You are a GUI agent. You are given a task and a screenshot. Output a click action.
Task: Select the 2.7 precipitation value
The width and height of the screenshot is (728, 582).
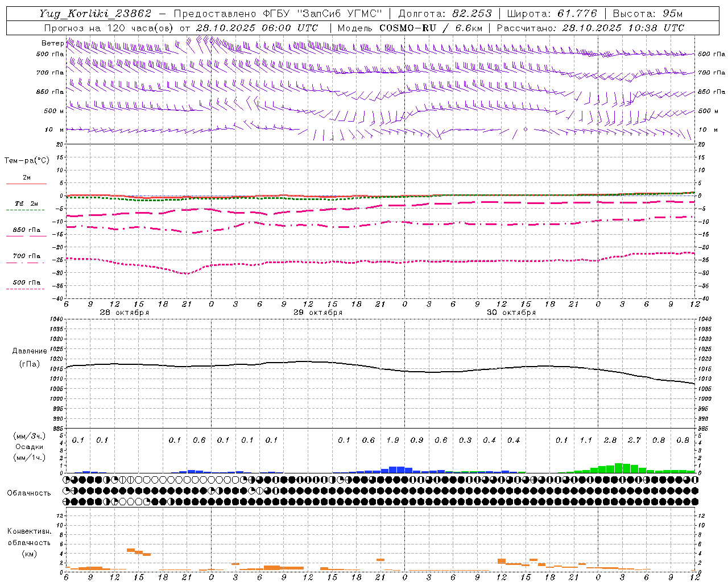[634, 440]
